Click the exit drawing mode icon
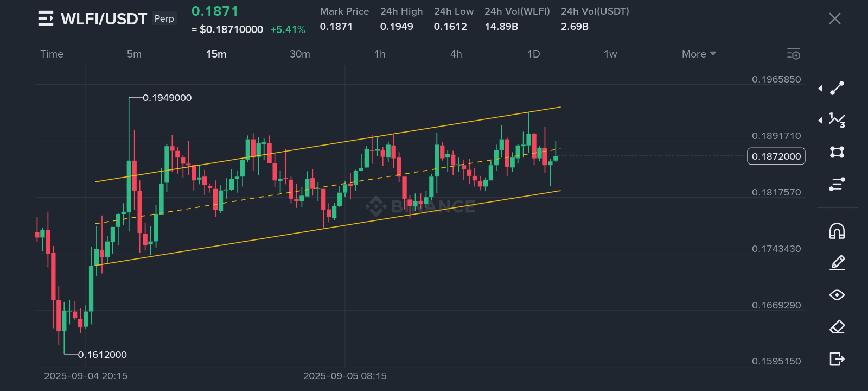 click(837, 359)
